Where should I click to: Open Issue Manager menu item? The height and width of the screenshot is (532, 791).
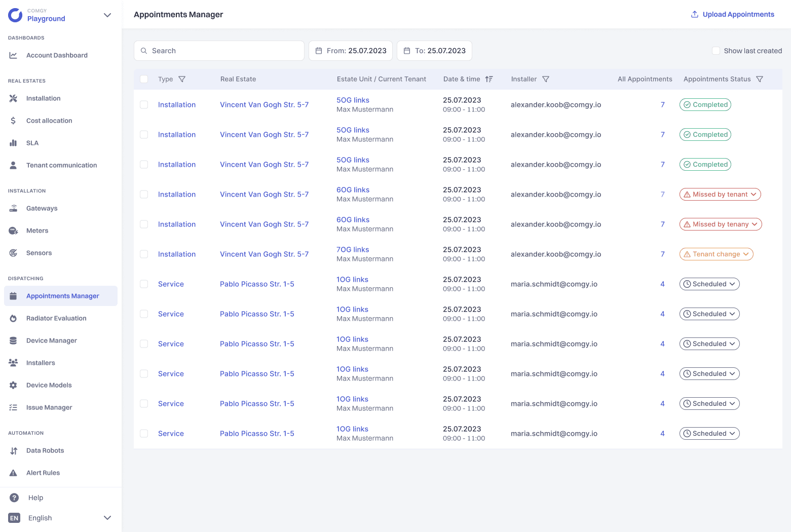click(61, 407)
